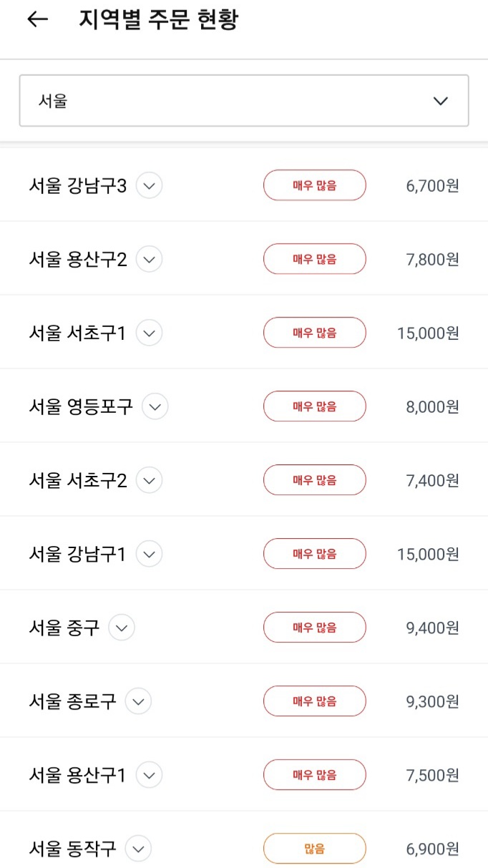Image resolution: width=488 pixels, height=868 pixels.
Task: Click the 15,000원 price for 서울 서초구1
Action: [x=428, y=333]
